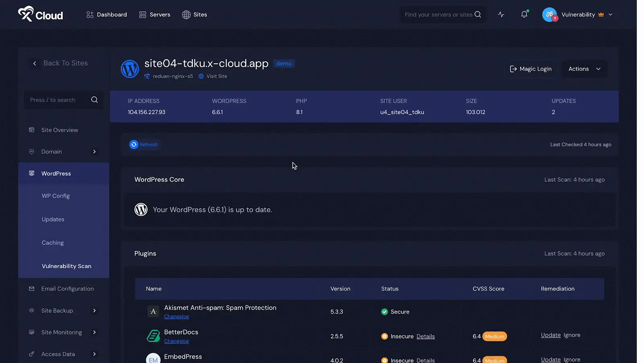
Task: Open Vulnerability Scan submenu item
Action: click(x=66, y=266)
